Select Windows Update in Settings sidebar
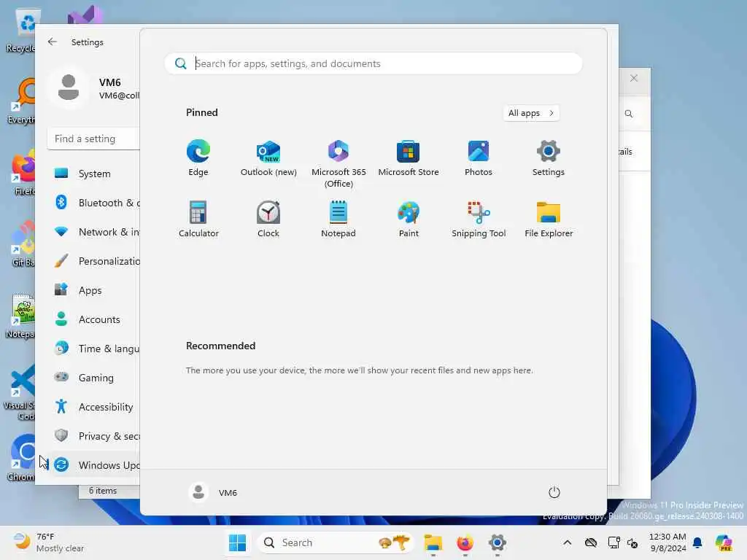Image resolution: width=747 pixels, height=560 pixels. [x=95, y=464]
